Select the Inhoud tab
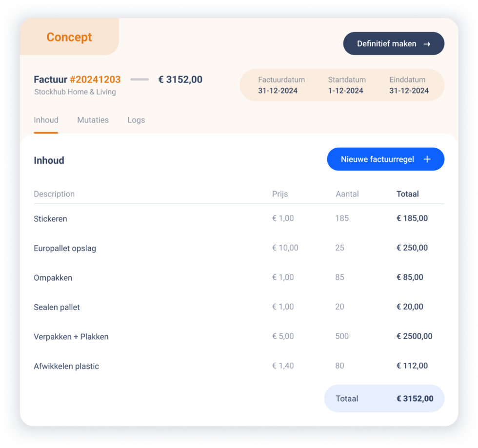The width and height of the screenshot is (478, 448). (x=46, y=120)
